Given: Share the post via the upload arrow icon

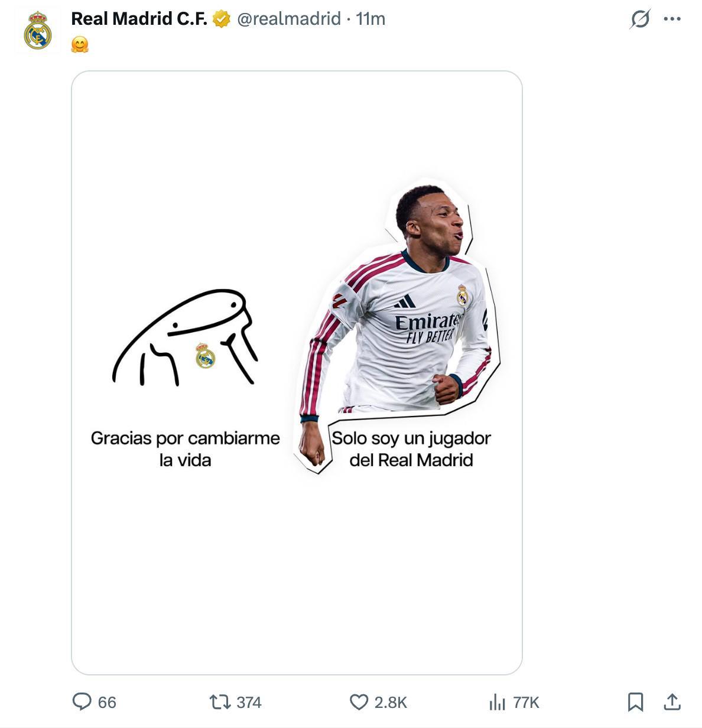Looking at the screenshot, I should (x=672, y=702).
